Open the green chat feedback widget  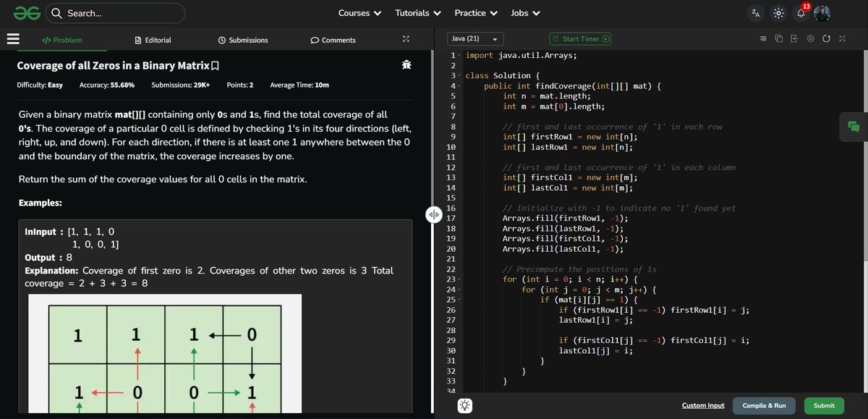pos(854,127)
